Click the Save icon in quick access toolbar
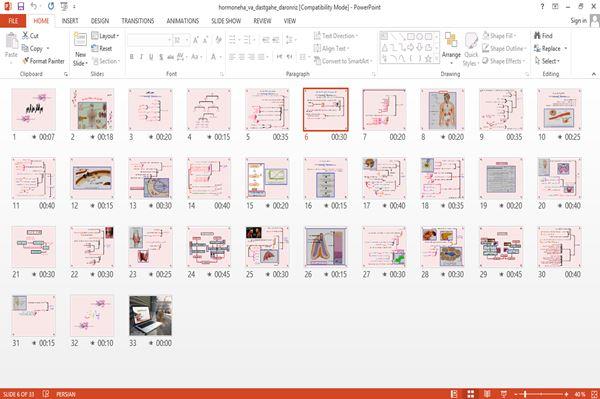 tap(21, 6)
